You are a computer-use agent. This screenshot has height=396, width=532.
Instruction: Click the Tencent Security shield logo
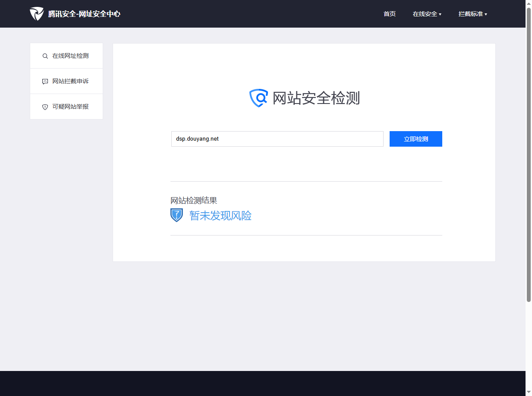[37, 14]
